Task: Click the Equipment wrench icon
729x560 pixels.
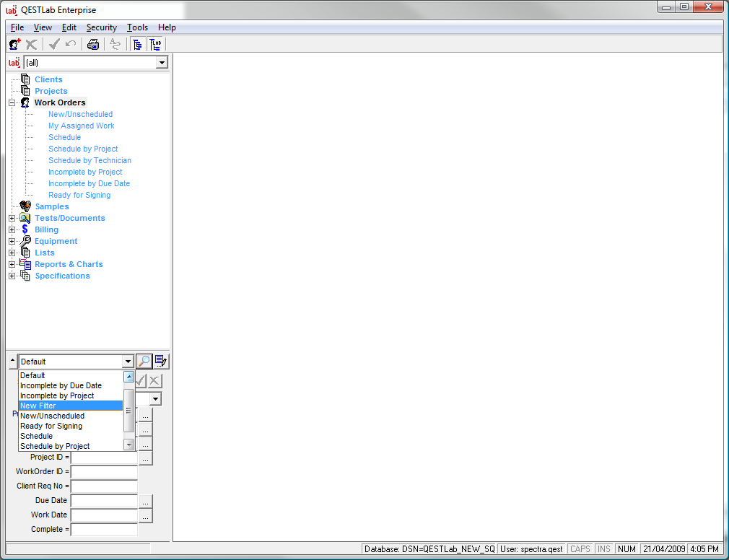Action: pyautogui.click(x=25, y=241)
